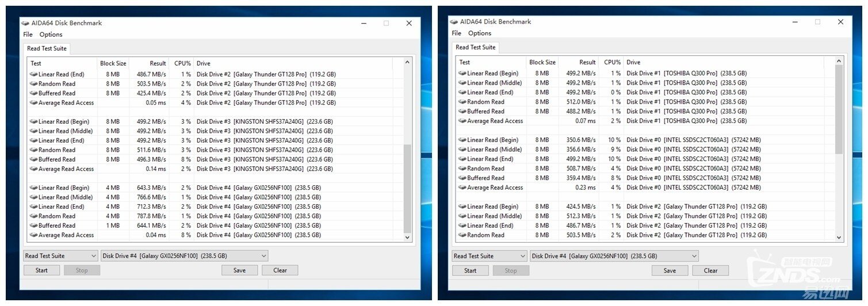
Task: Click scrollbar up arrow in left window results
Action: (x=408, y=62)
